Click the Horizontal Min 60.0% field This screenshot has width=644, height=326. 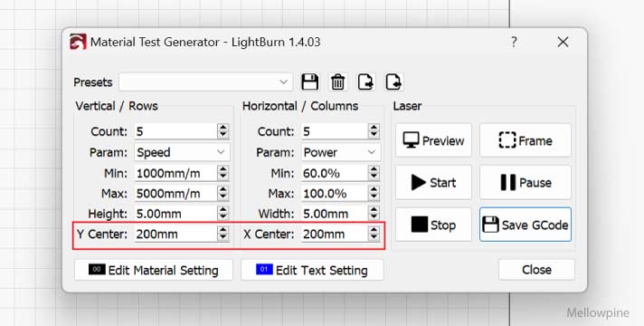pyautogui.click(x=335, y=173)
